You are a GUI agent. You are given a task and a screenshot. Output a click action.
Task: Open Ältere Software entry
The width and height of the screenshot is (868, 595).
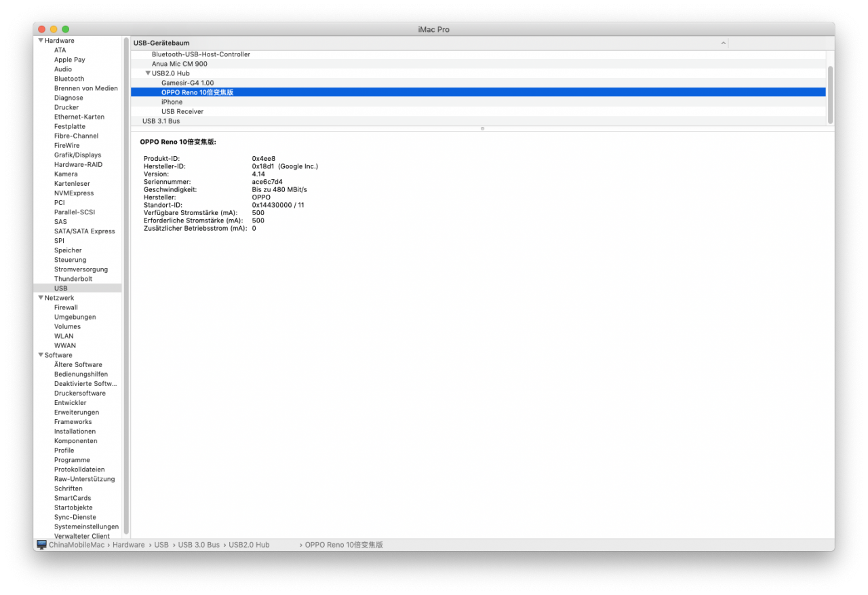pos(78,364)
